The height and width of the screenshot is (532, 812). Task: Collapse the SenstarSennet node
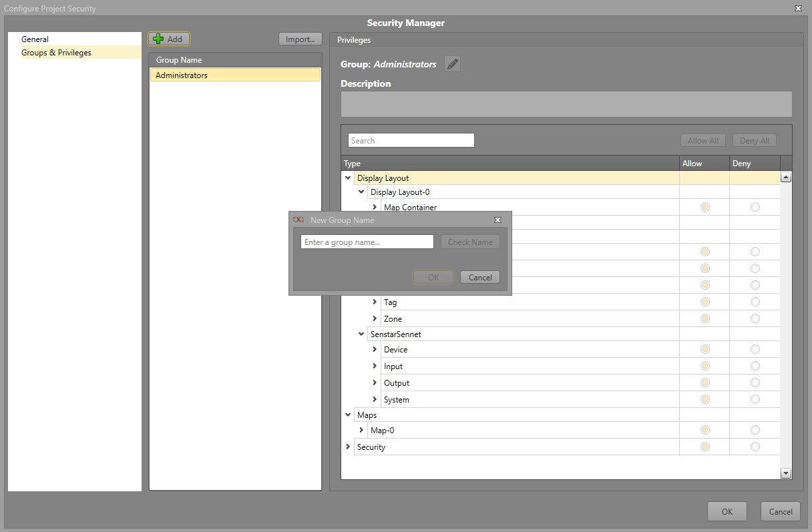tap(361, 334)
